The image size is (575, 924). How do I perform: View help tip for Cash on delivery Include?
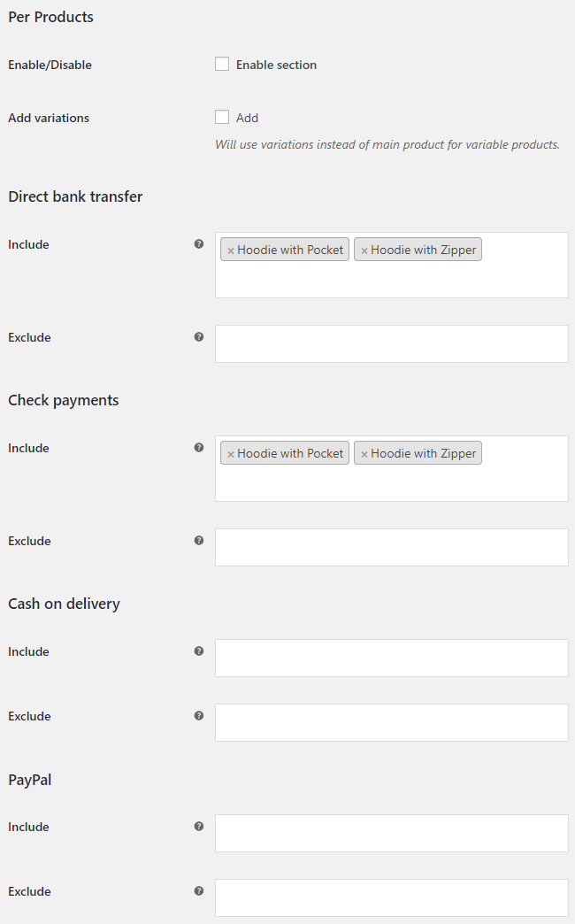tap(199, 651)
